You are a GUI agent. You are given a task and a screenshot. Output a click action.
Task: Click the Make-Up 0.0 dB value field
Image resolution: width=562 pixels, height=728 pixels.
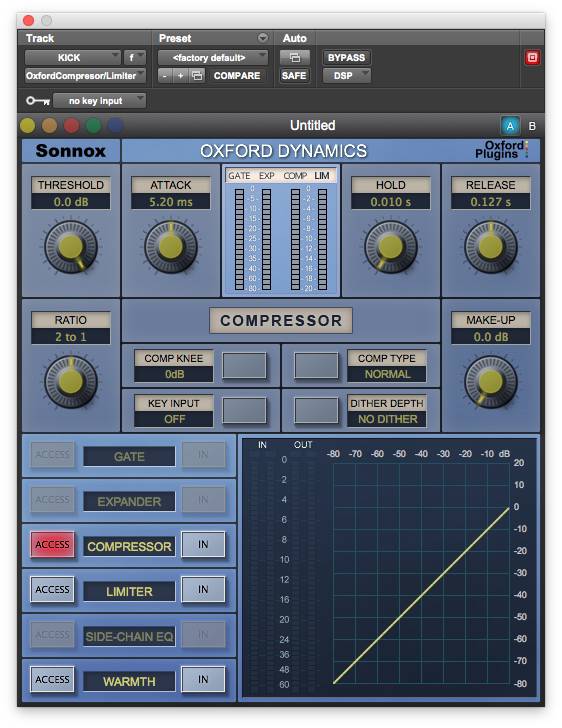click(490, 337)
